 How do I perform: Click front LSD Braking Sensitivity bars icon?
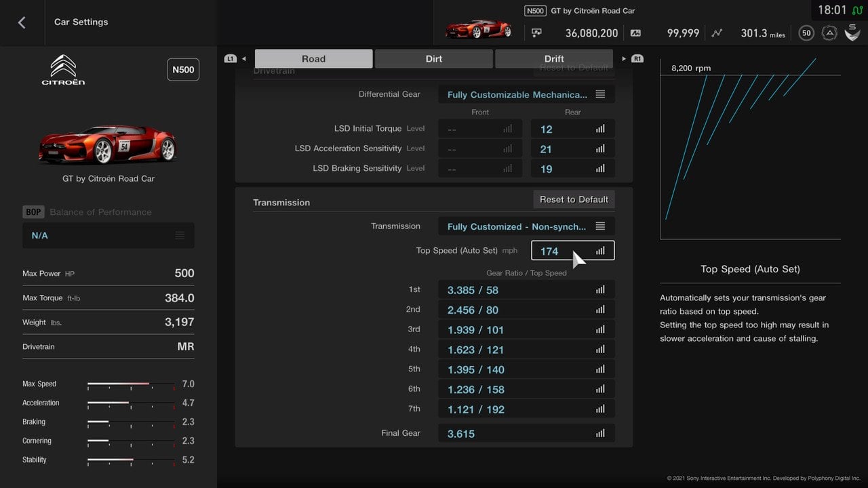coord(508,169)
